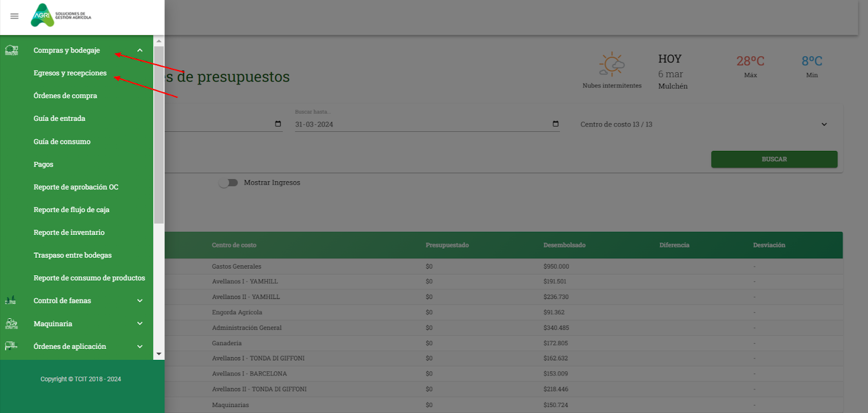Click the Órdenes de aplicación sprayer icon
This screenshot has height=413, width=868.
(11, 346)
